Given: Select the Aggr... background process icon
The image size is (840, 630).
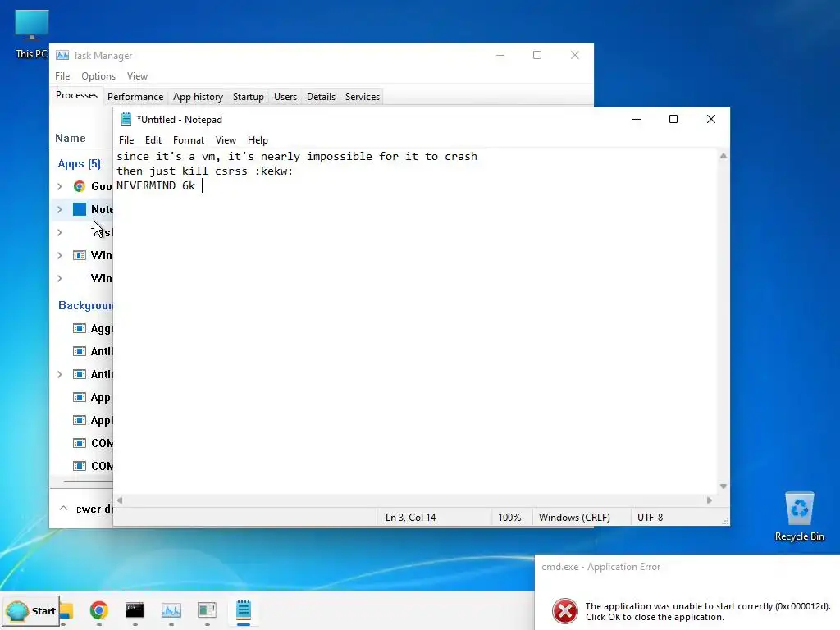Looking at the screenshot, I should (80, 328).
